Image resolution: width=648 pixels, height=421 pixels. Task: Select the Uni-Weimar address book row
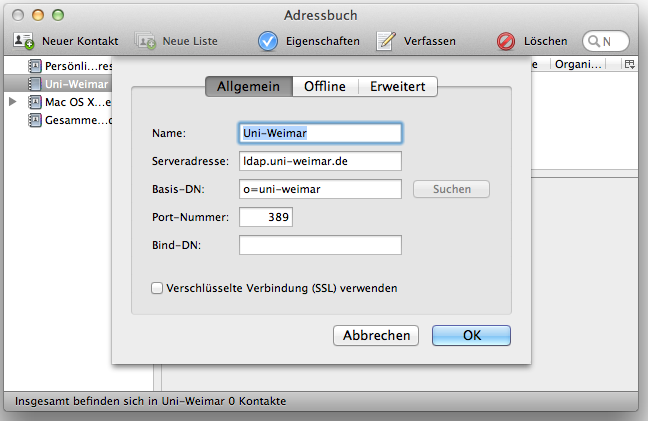pos(58,84)
